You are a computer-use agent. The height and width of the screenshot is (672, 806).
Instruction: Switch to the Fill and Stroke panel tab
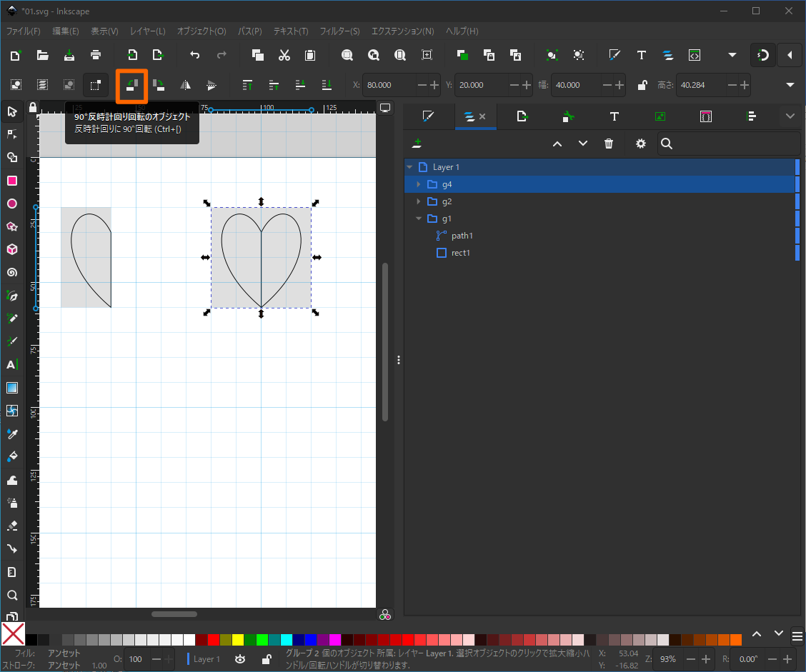pos(428,116)
